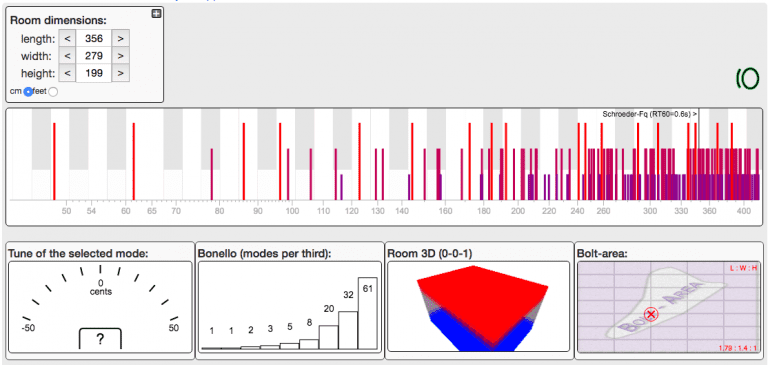Click the height value field showing 199
The width and height of the screenshot is (768, 365).
click(94, 73)
